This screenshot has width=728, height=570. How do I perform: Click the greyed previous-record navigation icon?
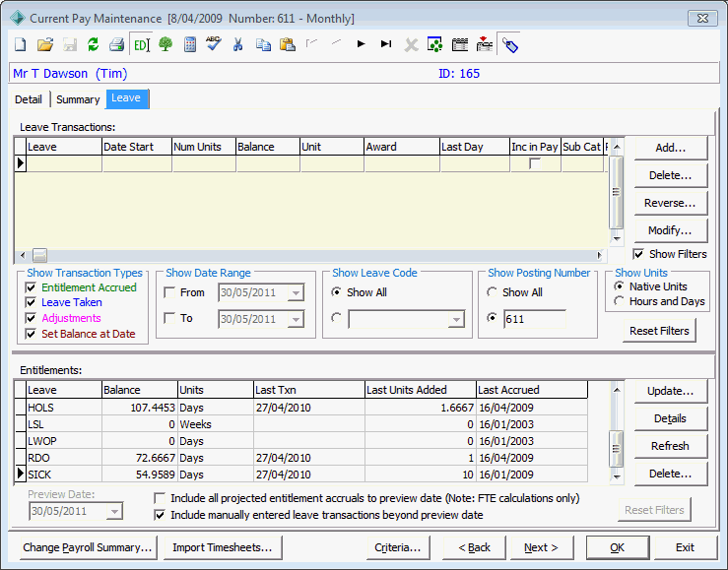(x=336, y=43)
